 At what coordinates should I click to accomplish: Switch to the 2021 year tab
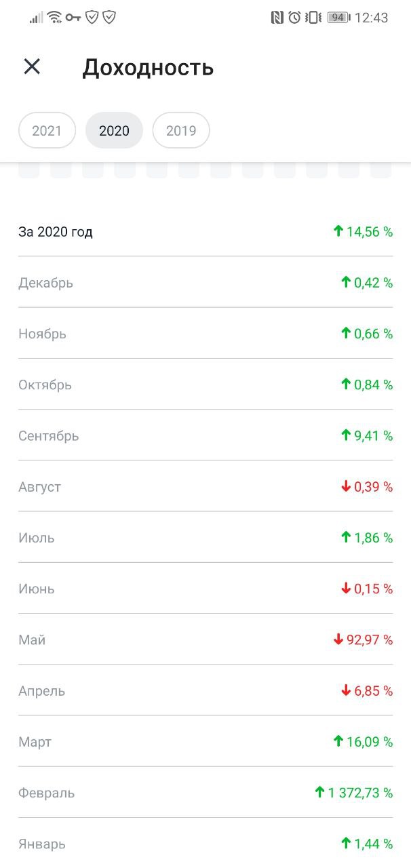(47, 130)
